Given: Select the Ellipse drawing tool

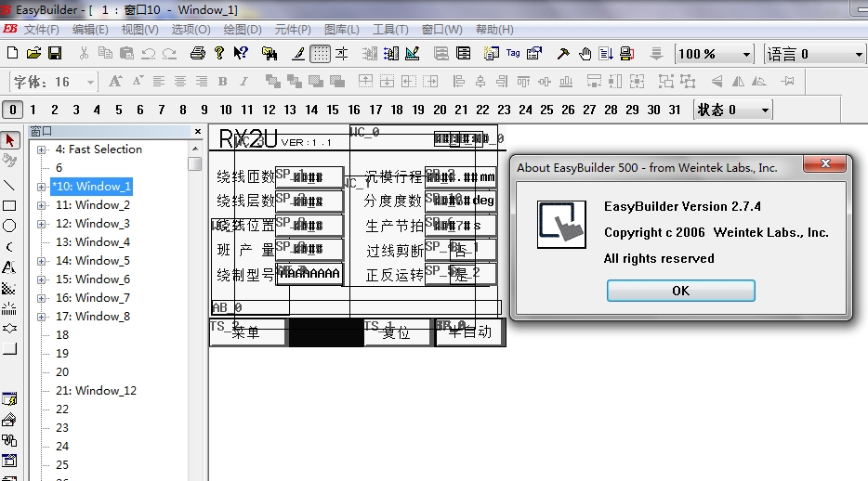Looking at the screenshot, I should pos(9,226).
